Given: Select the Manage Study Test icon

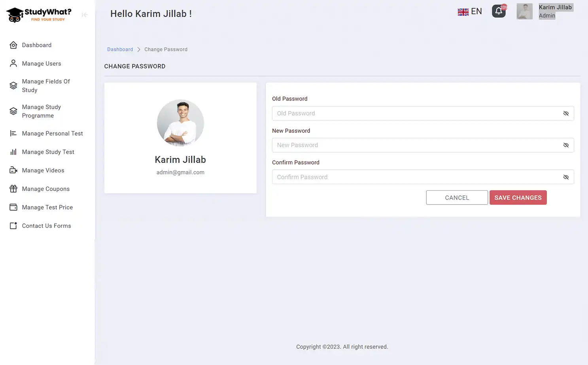Looking at the screenshot, I should (13, 151).
